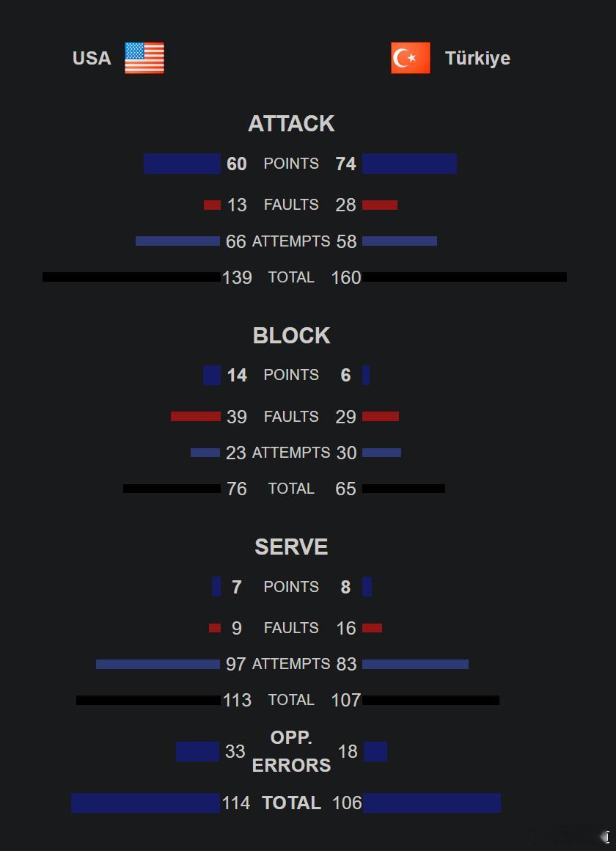Click the BLOCK section heading
Screen dimensions: 616x851
(x=291, y=335)
